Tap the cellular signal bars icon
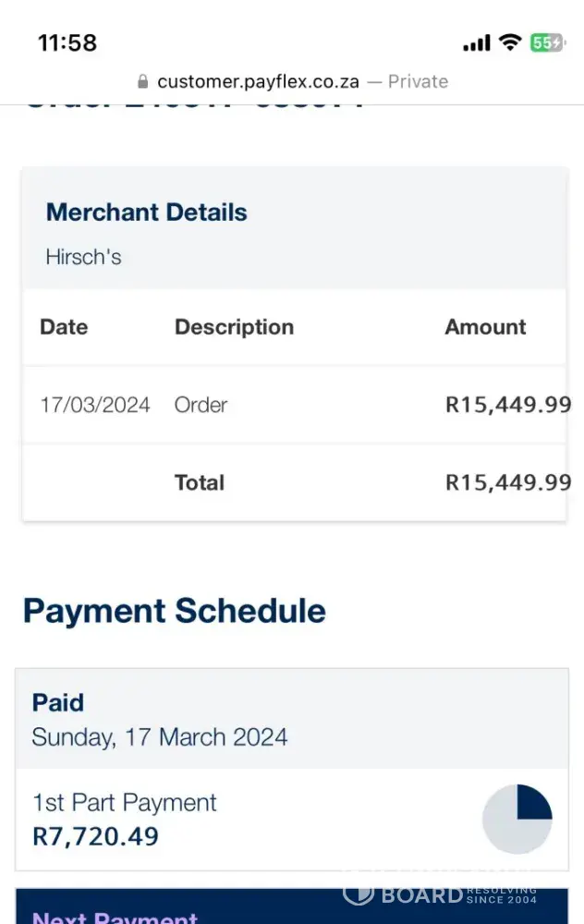This screenshot has width=584, height=924. click(476, 43)
